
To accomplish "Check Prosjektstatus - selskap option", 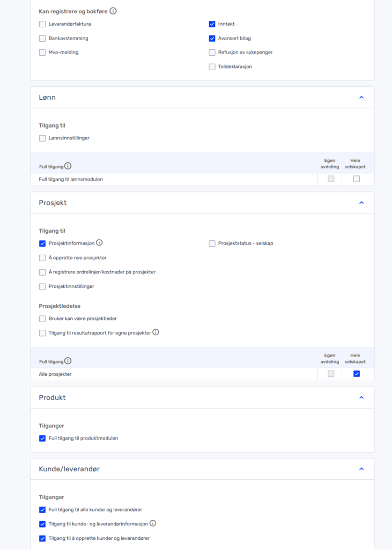I will 212,243.
